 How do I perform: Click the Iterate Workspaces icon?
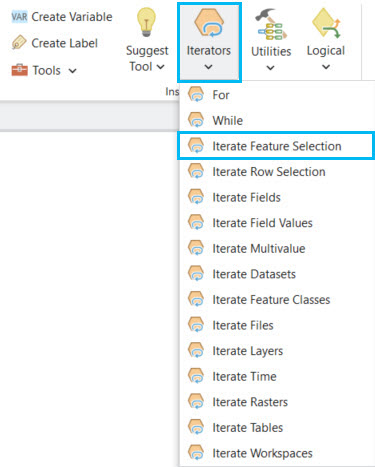pyautogui.click(x=196, y=453)
